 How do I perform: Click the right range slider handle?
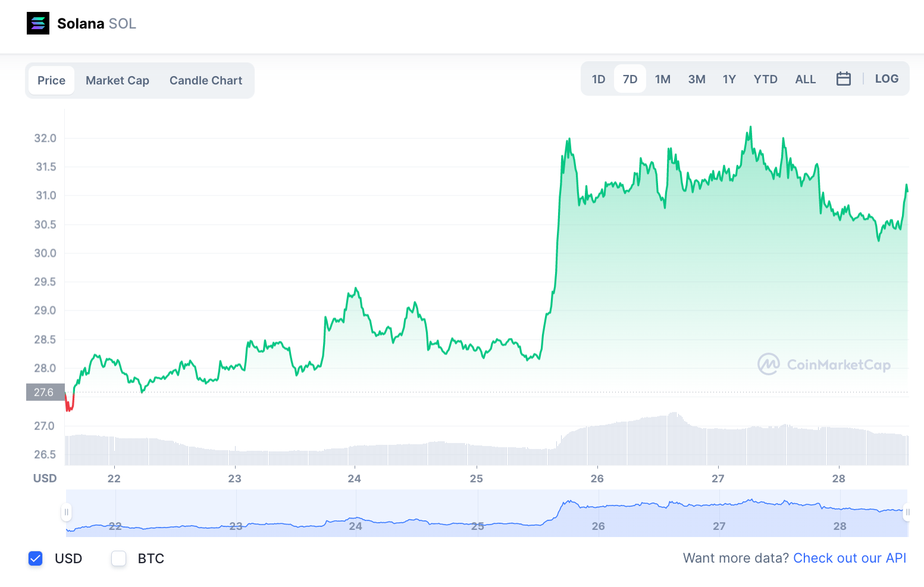[x=907, y=512]
